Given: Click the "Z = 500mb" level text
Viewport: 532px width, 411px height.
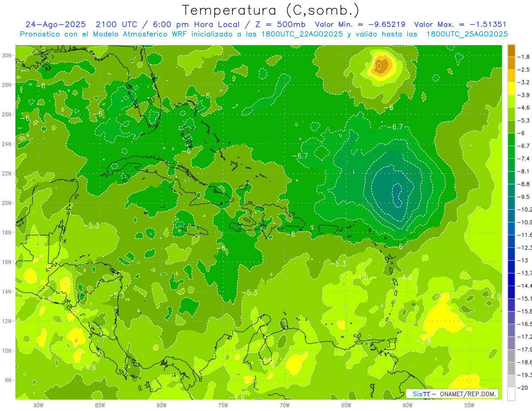Looking at the screenshot, I should (278, 24).
